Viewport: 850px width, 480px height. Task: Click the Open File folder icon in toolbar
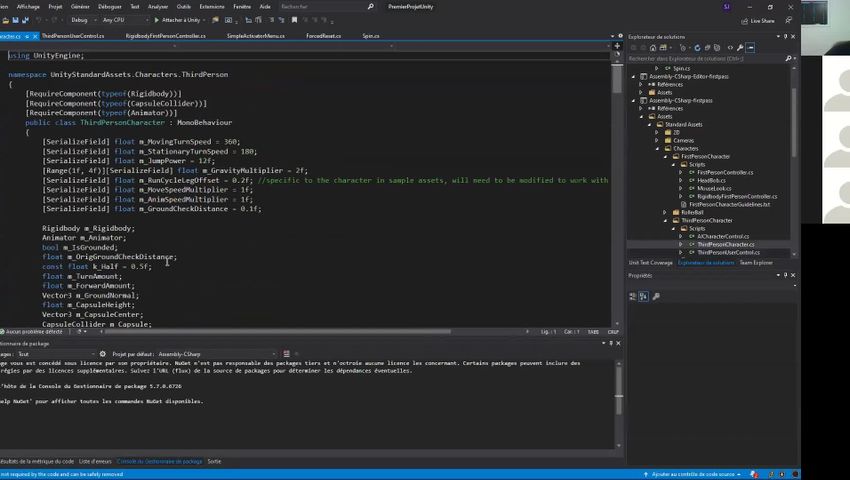click(x=5, y=20)
